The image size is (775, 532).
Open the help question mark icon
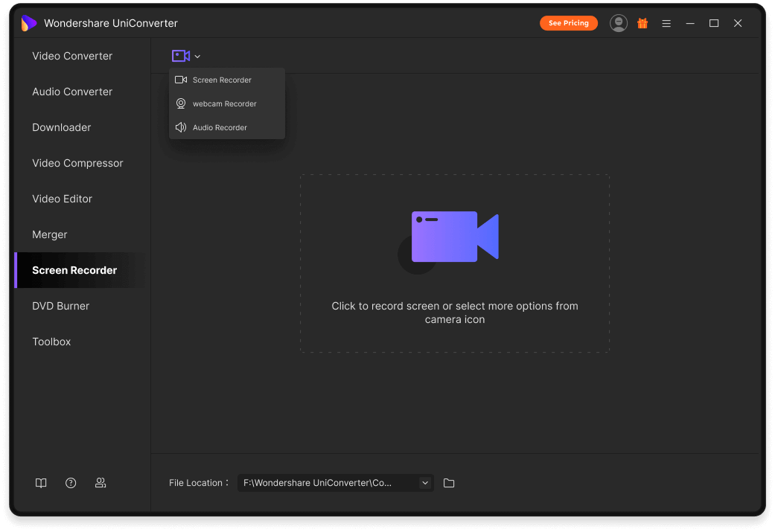71,483
